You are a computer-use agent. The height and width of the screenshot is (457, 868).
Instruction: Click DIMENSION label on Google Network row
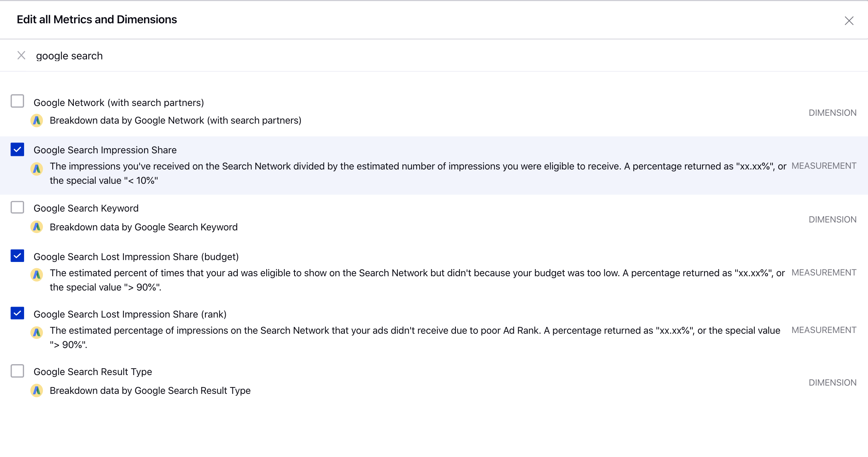(833, 113)
